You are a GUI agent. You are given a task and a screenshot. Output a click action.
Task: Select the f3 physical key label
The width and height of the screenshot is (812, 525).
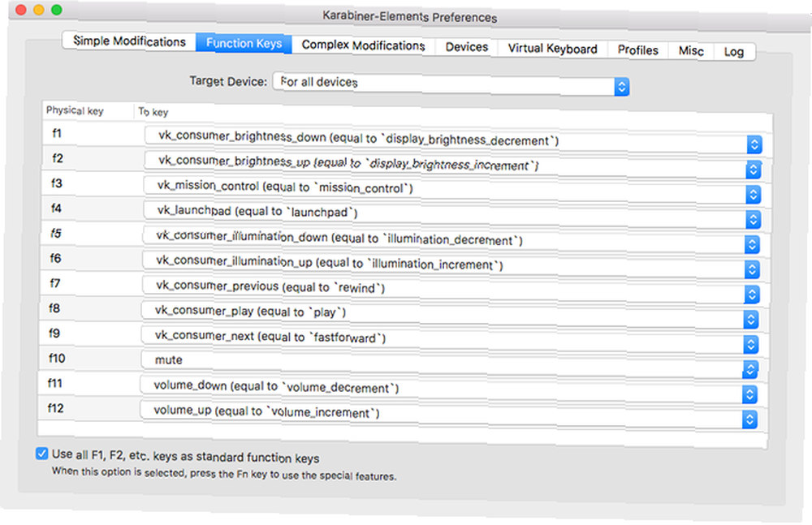(57, 183)
